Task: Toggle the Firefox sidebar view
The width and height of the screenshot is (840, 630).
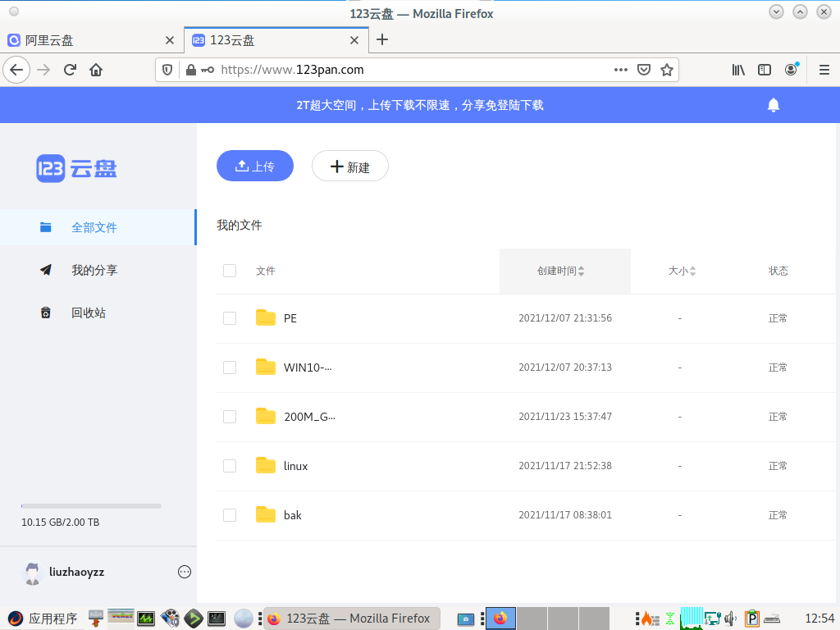Action: [x=765, y=70]
